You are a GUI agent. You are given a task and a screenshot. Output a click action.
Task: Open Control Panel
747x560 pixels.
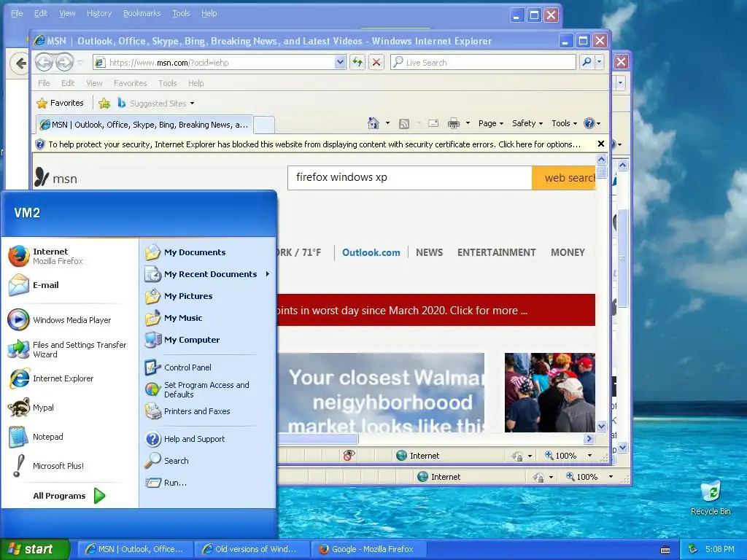(207, 367)
